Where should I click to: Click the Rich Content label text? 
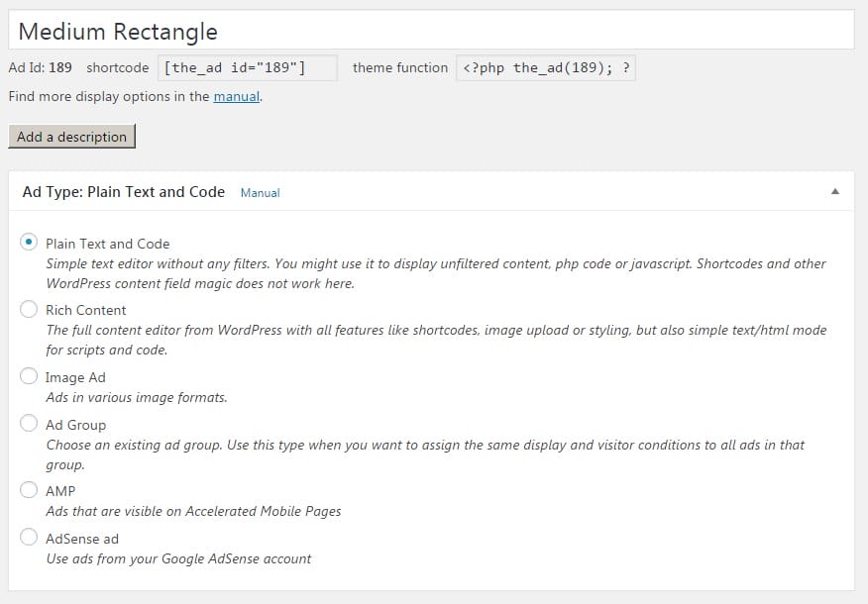tap(85, 310)
